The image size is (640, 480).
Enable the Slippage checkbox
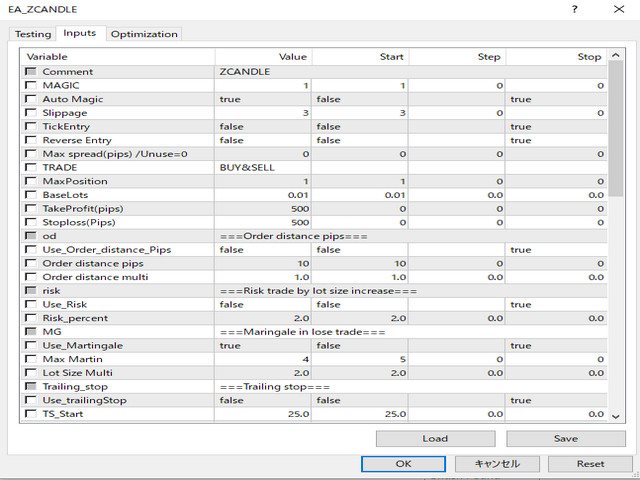(x=31, y=113)
